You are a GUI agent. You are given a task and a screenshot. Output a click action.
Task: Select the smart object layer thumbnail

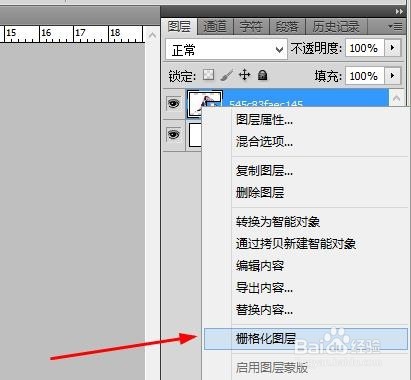click(204, 103)
